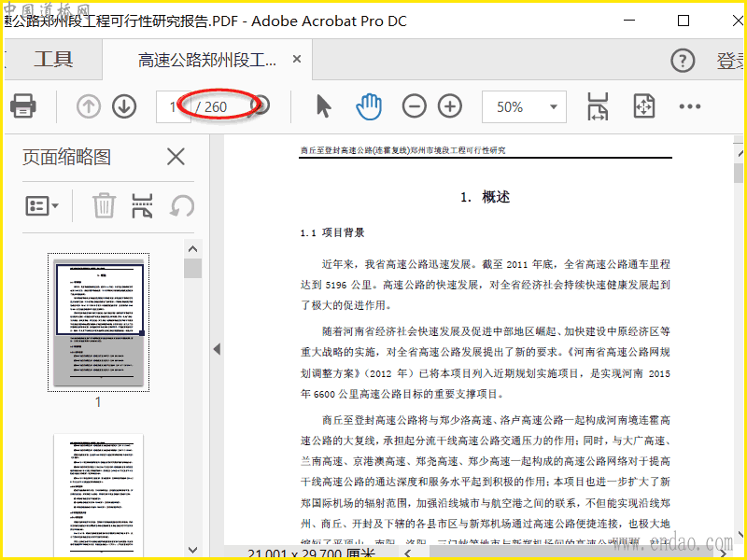Click the page header 商丘至登封高速公路 text
Image resolution: width=747 pixels, height=560 pixels.
pyautogui.click(x=402, y=150)
